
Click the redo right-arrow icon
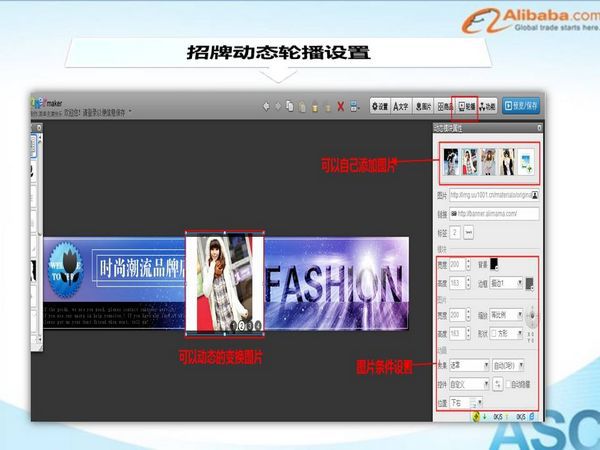[278, 106]
